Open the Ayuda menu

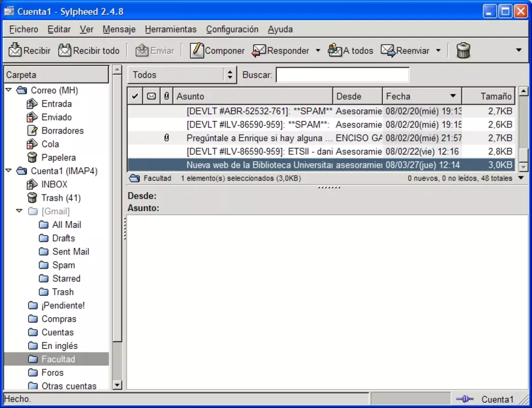click(x=280, y=29)
